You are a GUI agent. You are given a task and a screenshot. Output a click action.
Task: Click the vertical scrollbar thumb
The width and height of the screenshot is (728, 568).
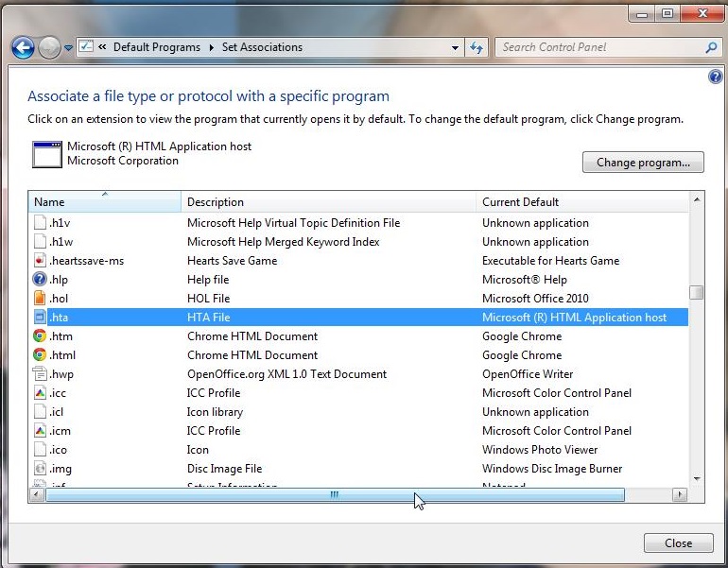(697, 293)
